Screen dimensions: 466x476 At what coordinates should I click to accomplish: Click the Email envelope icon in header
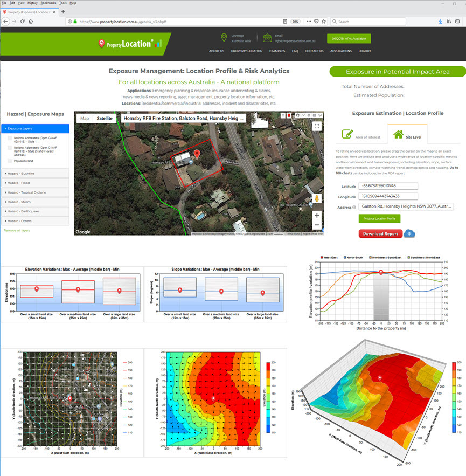pyautogui.click(x=267, y=38)
